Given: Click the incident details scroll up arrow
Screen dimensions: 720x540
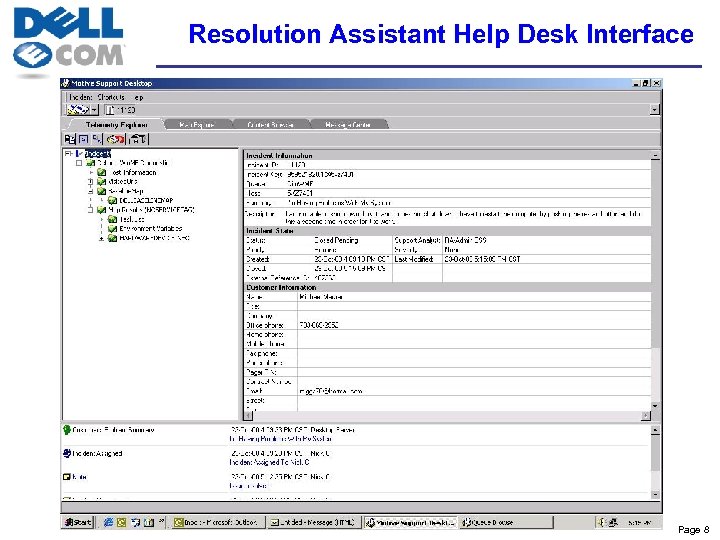Looking at the screenshot, I should pyautogui.click(x=655, y=156).
